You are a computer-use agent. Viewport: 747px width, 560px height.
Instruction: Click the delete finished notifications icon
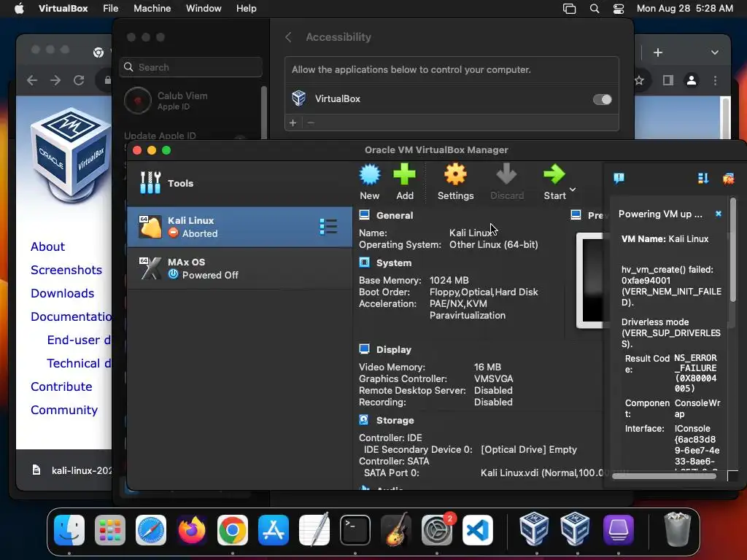pos(728,179)
